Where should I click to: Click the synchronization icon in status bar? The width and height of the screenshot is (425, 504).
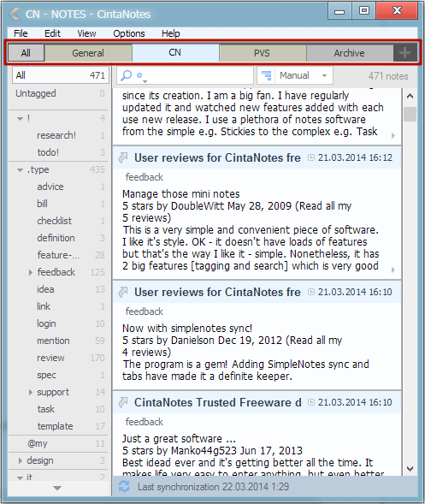(124, 486)
